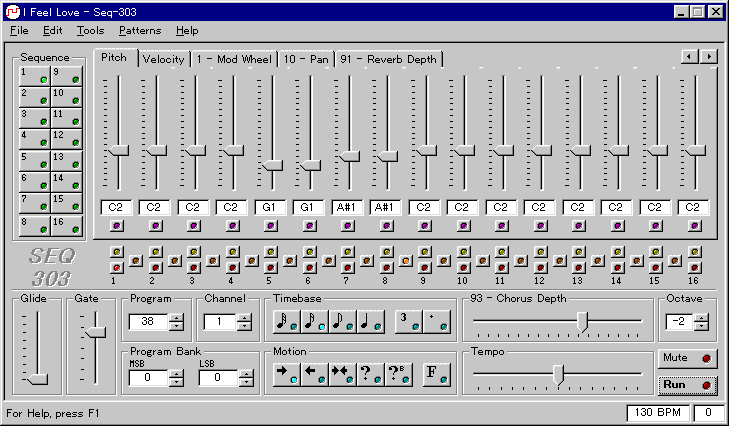Increase Program Bank LSB with up arrow
This screenshot has width=729, height=426.
(246, 373)
